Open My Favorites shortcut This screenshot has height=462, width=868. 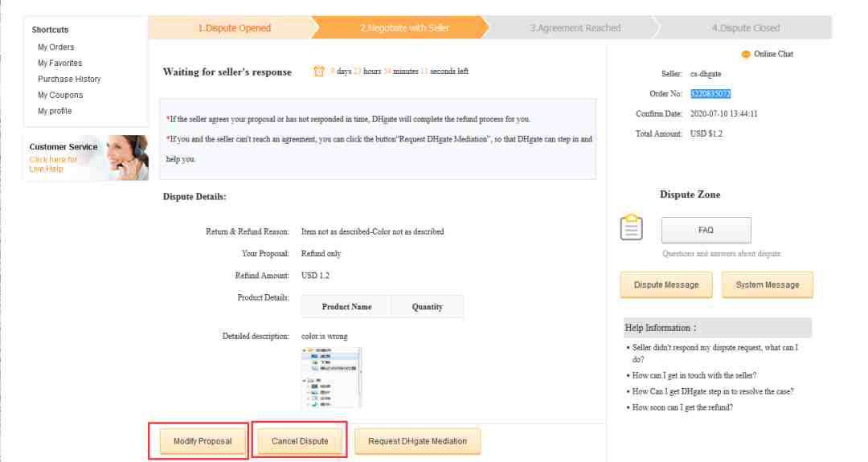coord(59,63)
